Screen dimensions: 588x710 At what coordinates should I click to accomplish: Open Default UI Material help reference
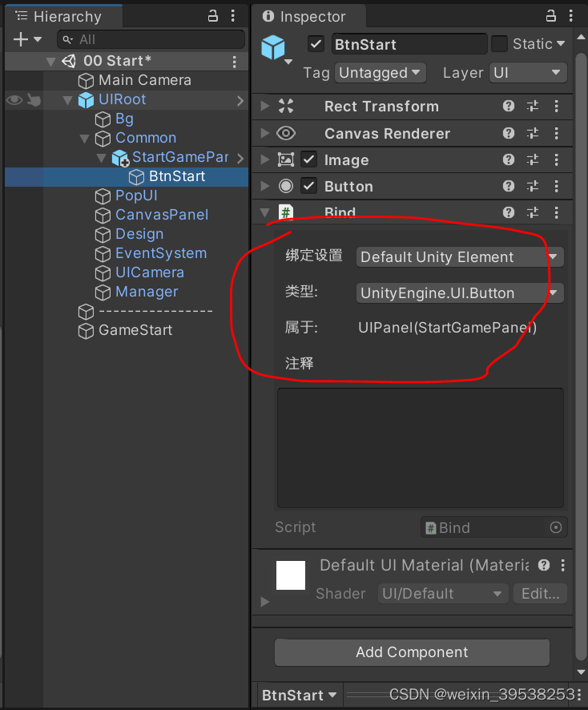pos(544,565)
